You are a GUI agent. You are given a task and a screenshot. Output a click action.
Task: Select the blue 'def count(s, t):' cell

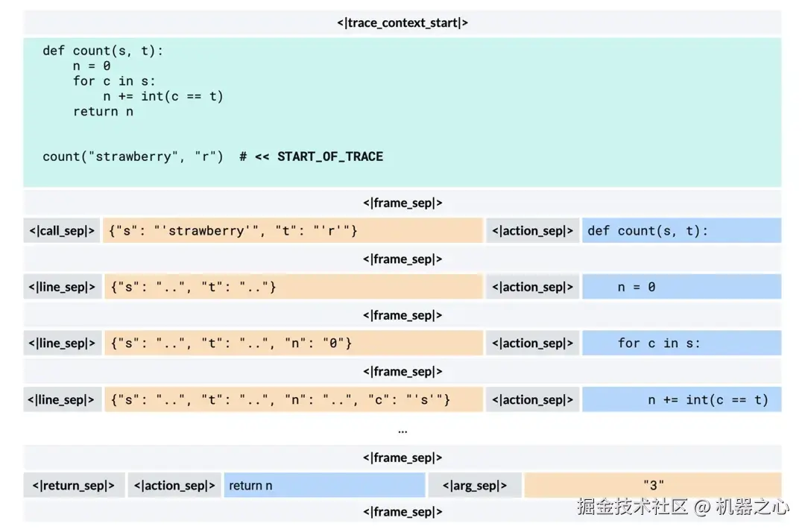tap(682, 230)
